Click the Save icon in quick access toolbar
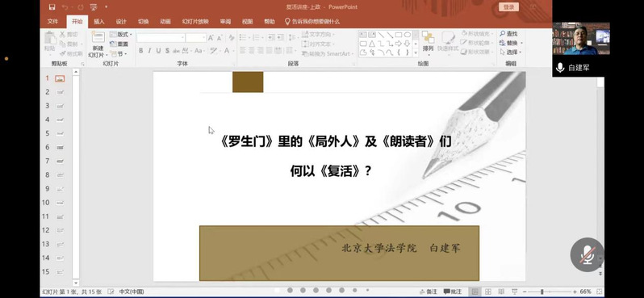644x298 pixels. (x=52, y=7)
